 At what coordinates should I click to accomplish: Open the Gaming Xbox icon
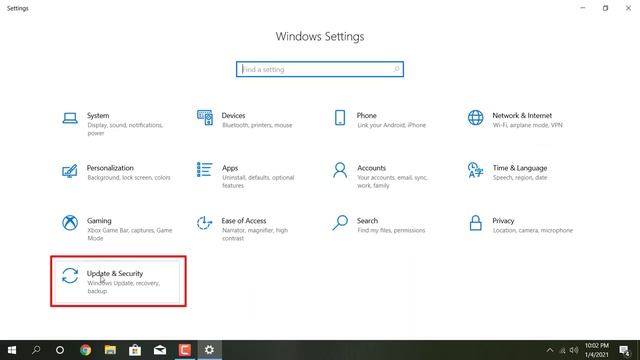[70, 223]
